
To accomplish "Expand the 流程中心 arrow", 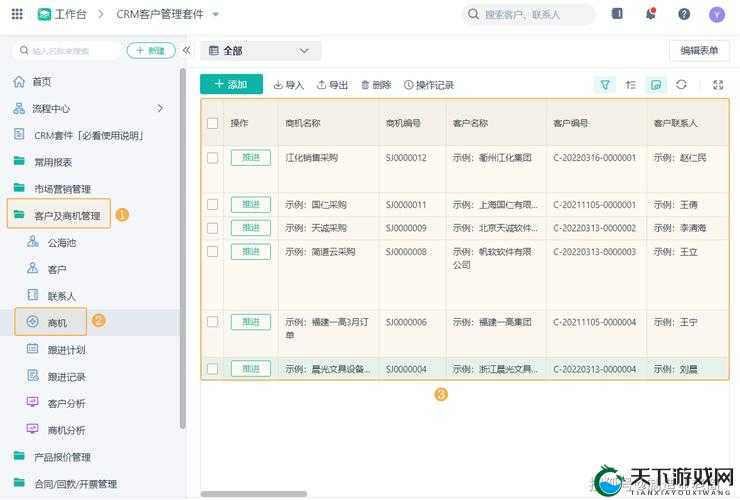I will 160,109.
